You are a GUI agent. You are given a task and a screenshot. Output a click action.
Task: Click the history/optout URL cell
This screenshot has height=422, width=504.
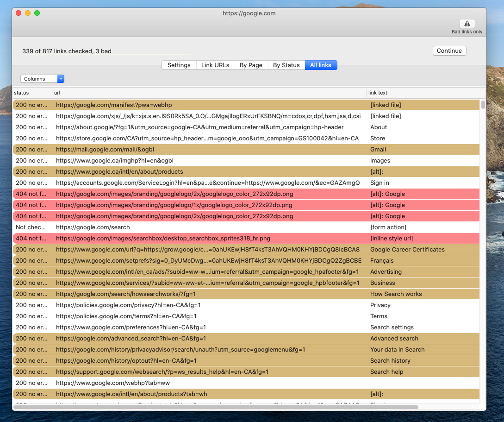(x=126, y=360)
